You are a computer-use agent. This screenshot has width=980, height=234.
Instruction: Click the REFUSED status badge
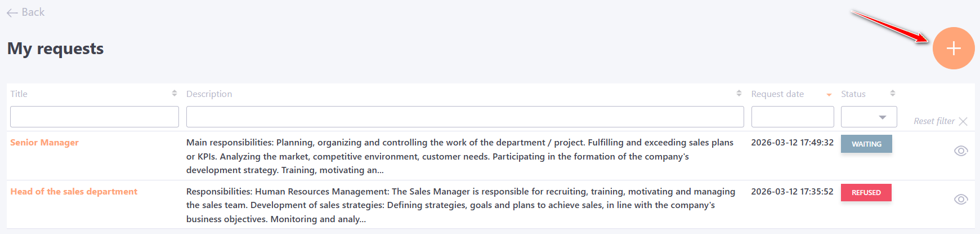[x=866, y=193]
